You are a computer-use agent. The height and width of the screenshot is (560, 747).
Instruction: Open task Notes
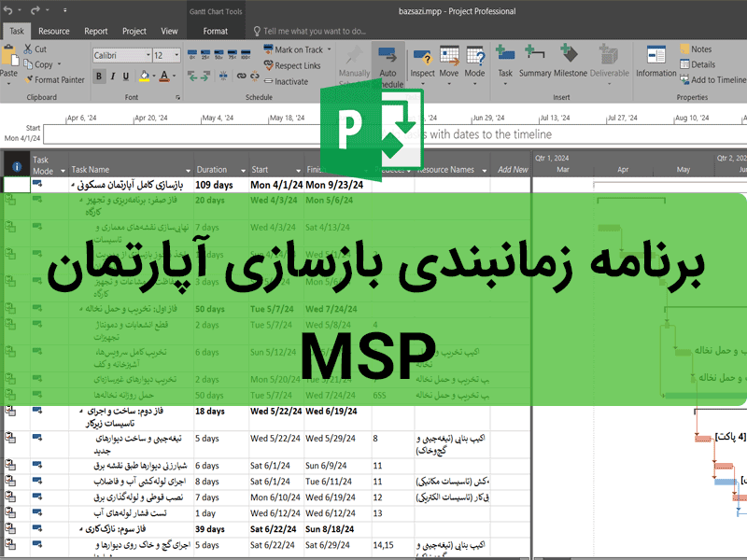[695, 49]
